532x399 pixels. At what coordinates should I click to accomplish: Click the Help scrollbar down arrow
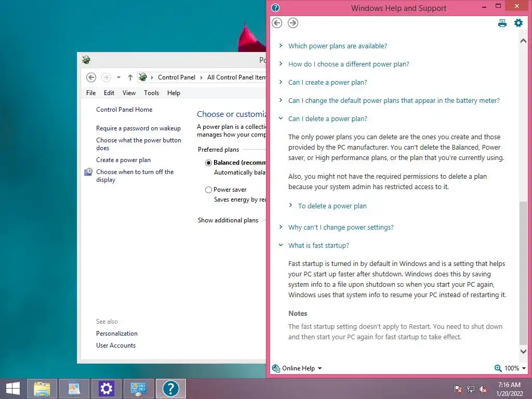tap(523, 352)
